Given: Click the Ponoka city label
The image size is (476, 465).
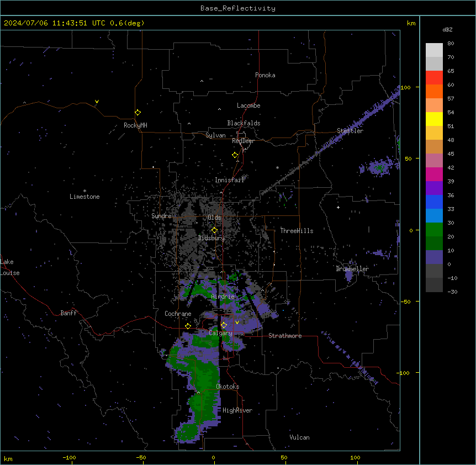Looking at the screenshot, I should point(265,75).
